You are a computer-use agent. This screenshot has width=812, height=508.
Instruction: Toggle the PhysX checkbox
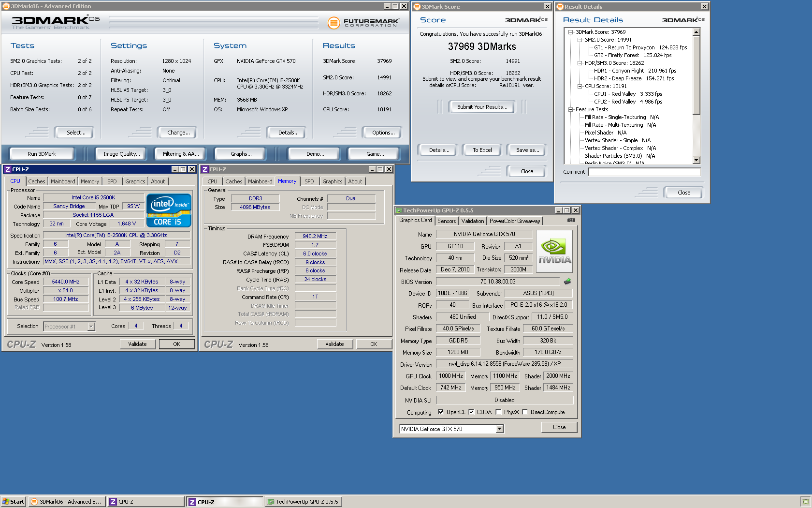tap(498, 412)
